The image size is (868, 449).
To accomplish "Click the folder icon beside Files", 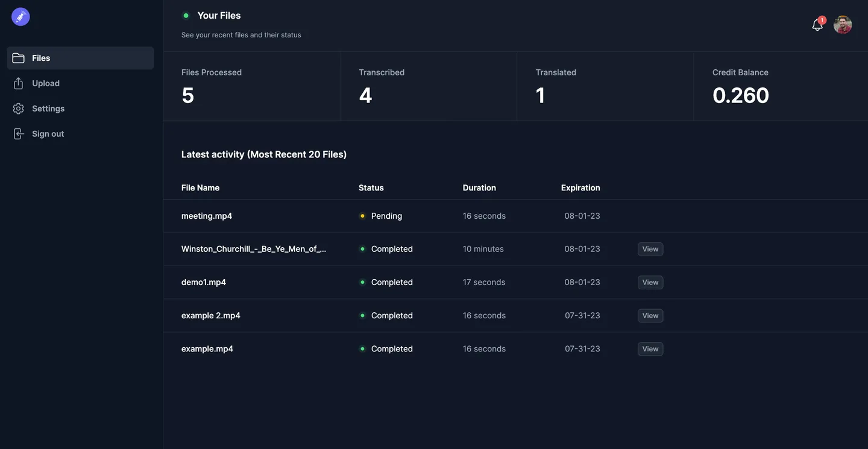I will 19,58.
